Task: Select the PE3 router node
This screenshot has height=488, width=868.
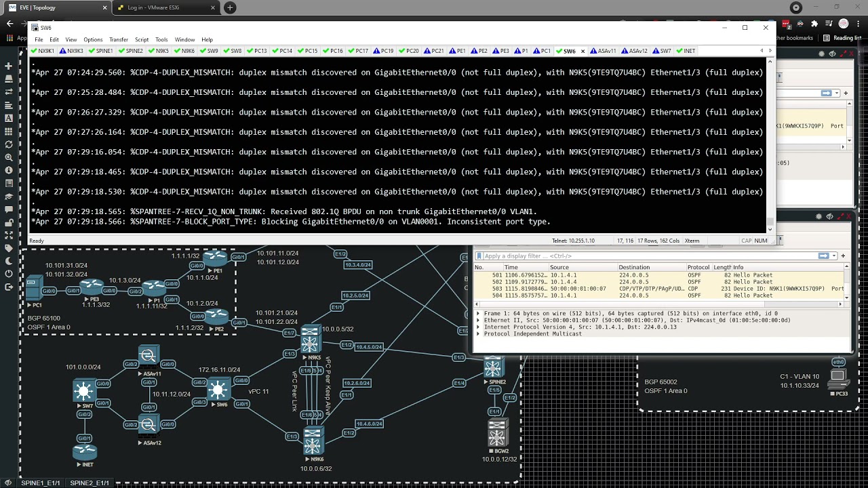Action: click(x=92, y=287)
